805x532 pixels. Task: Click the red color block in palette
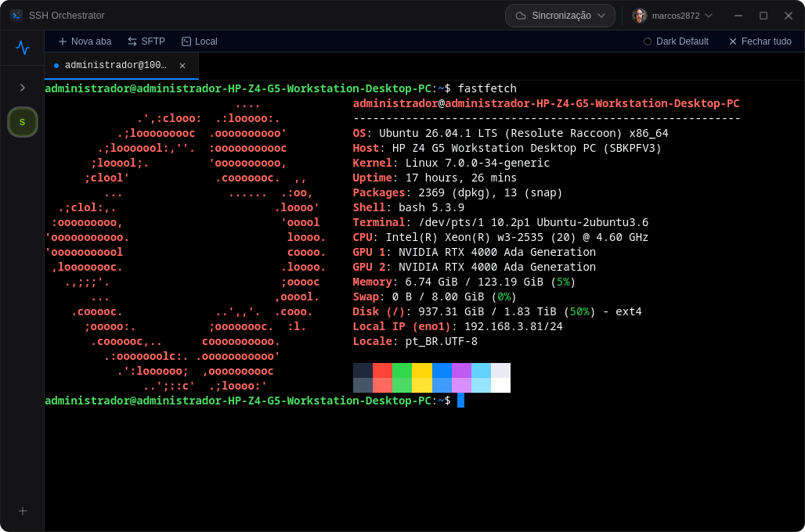click(382, 370)
